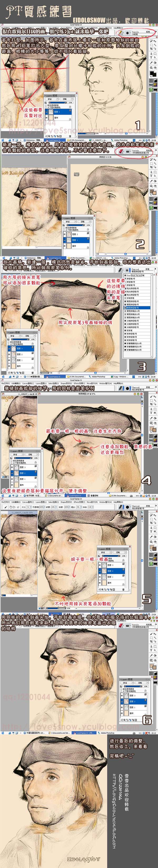158x868 pixels.
Task: Click highlighted charcoal variant in step 3 brush list
Action: point(137,308)
